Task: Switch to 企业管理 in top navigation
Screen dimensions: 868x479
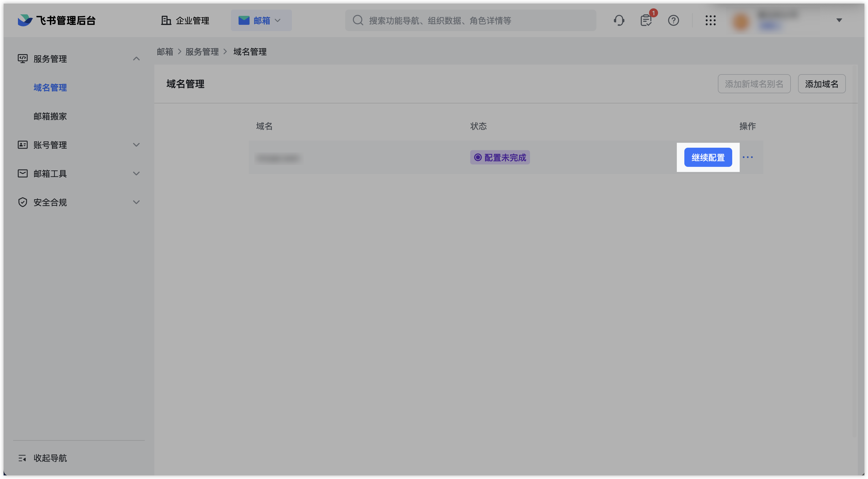Action: point(185,21)
